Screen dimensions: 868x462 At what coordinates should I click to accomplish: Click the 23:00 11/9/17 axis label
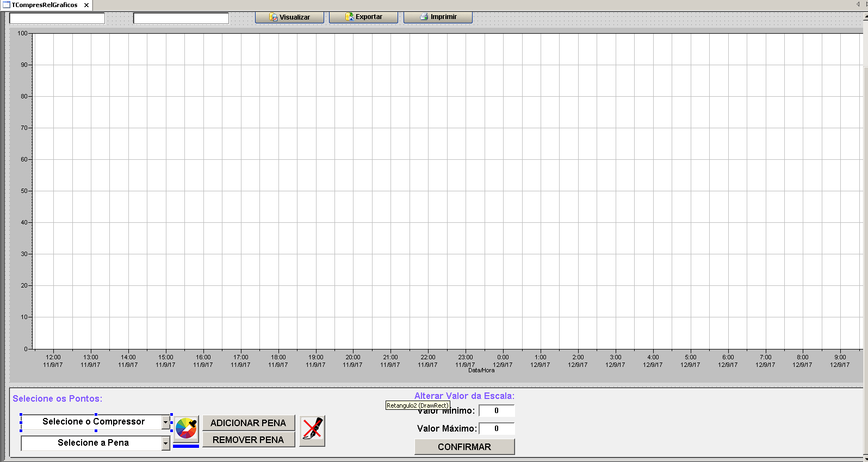pyautogui.click(x=466, y=361)
